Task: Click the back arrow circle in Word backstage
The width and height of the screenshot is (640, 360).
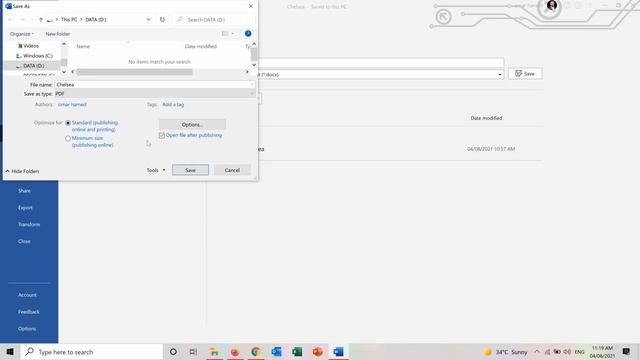Action: click(443, 17)
